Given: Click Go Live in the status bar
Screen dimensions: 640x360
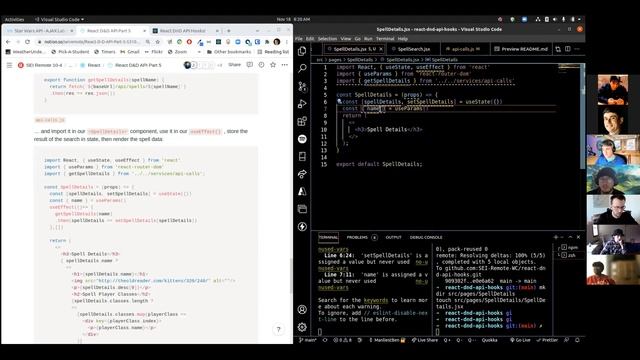Looking at the screenshot, I should [520, 340].
